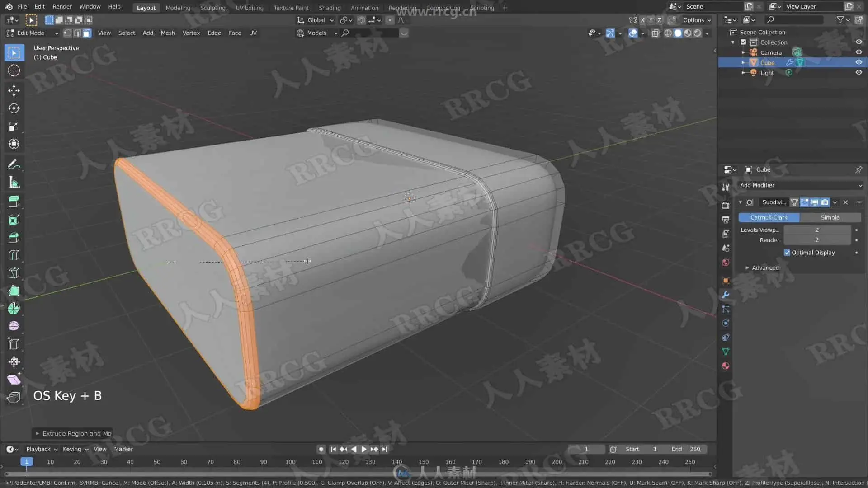The image size is (868, 488).
Task: Click the Levels Viewport value field
Action: pos(816,230)
